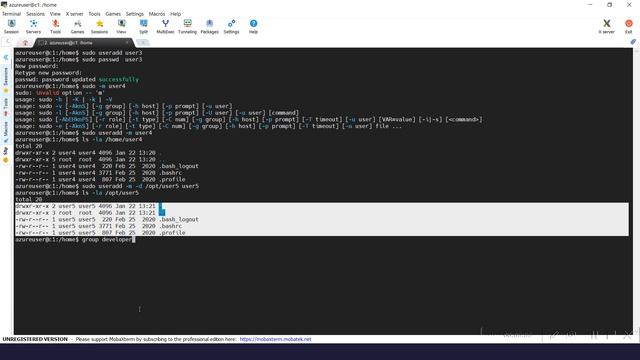Click the 'group developer' command prompt line
This screenshot has height=360, width=640.
(74, 240)
